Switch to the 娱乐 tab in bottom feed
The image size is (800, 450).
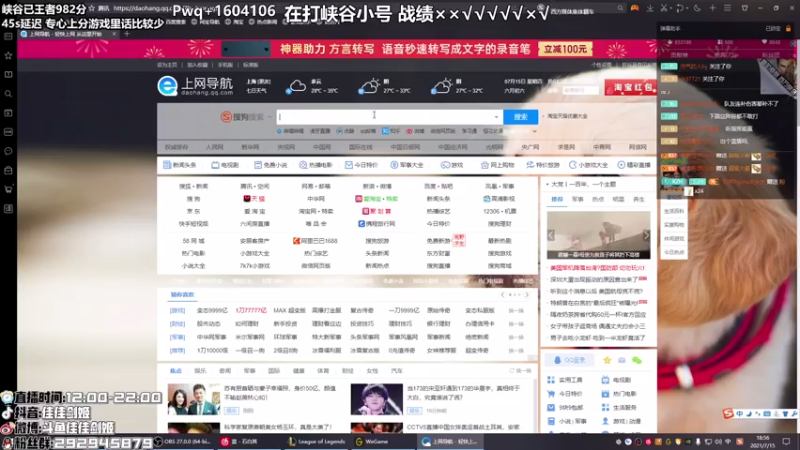point(200,371)
